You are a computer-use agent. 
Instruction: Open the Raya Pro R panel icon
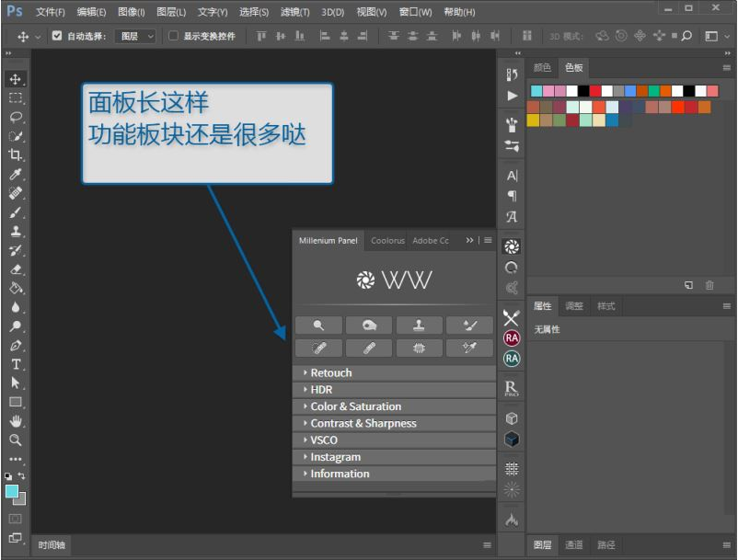click(512, 388)
